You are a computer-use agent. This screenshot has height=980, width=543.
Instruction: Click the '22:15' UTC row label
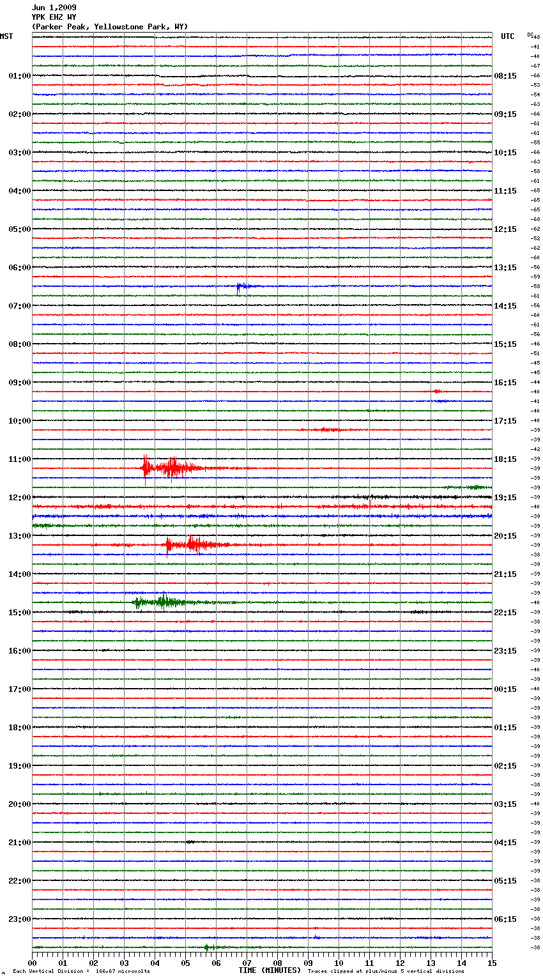[x=505, y=613]
